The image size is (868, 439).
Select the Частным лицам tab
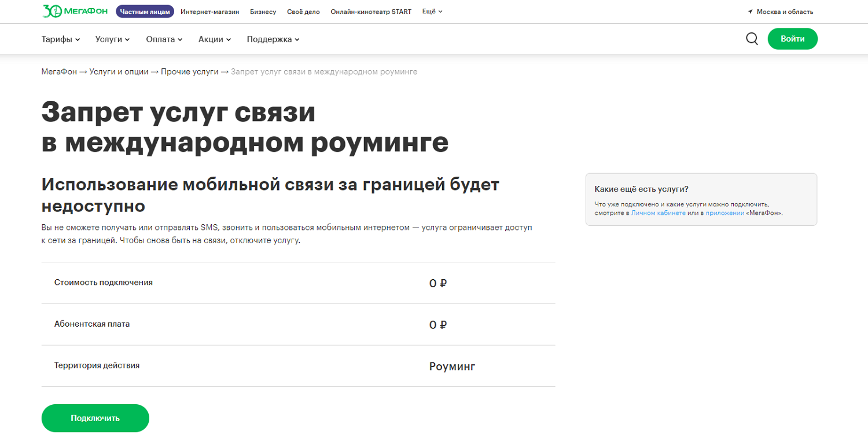pos(145,12)
